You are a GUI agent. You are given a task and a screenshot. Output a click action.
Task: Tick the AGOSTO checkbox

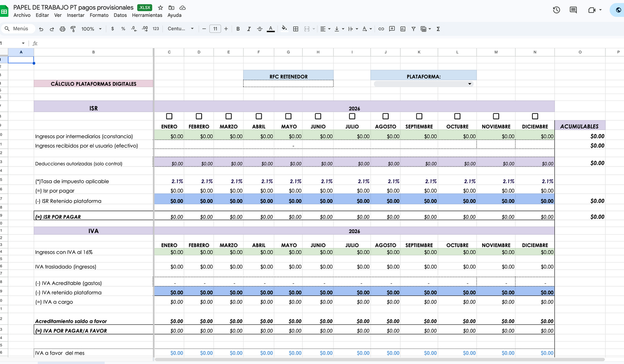tap(386, 116)
